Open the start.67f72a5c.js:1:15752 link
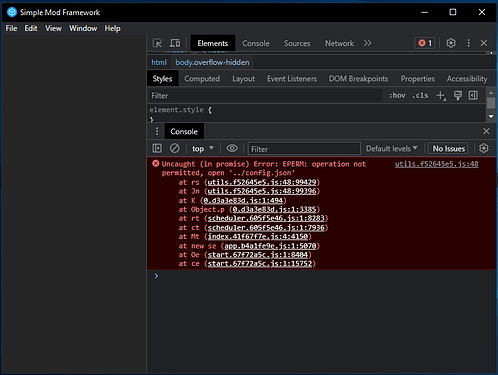 260,264
